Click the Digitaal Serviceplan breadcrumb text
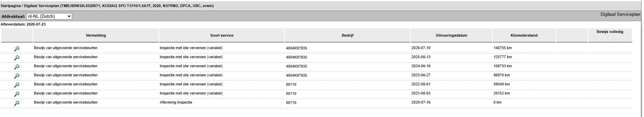The height and width of the screenshot is (117, 644). tap(41, 6)
